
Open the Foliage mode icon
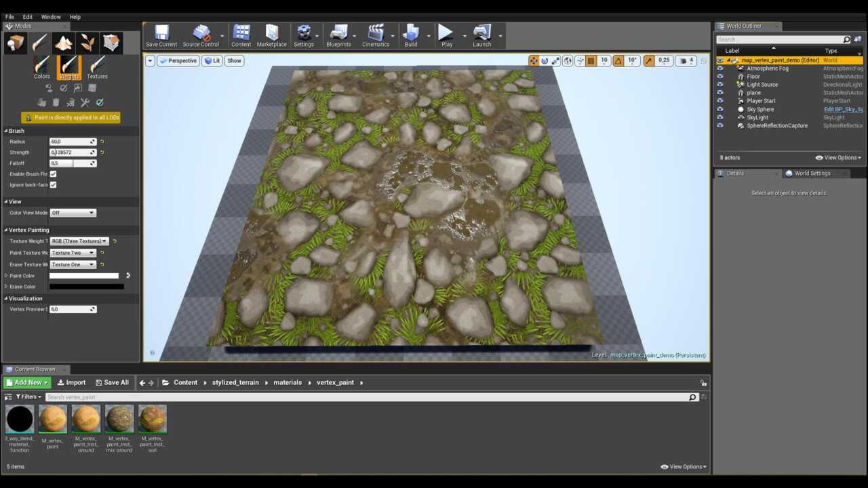[87, 43]
